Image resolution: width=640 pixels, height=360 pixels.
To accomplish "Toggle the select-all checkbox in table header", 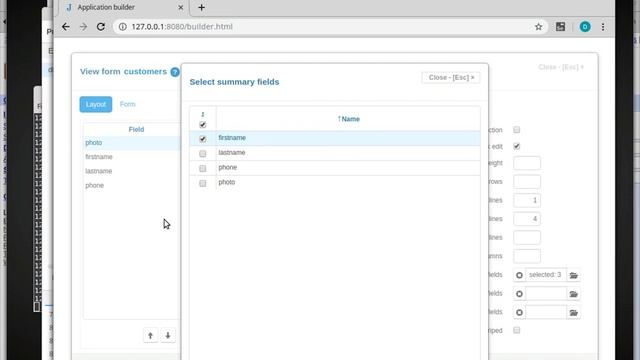I will tap(202, 124).
